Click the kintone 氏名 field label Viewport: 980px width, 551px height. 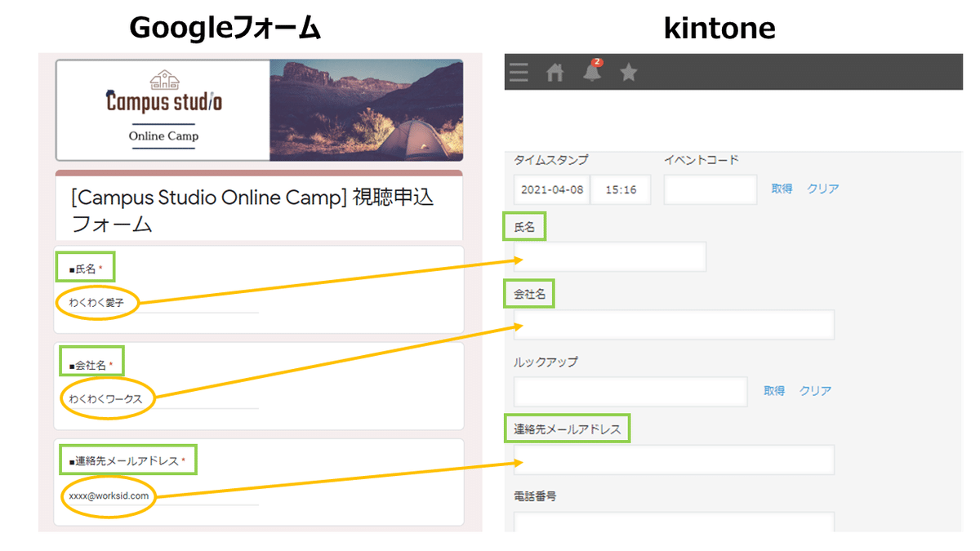[x=524, y=228]
